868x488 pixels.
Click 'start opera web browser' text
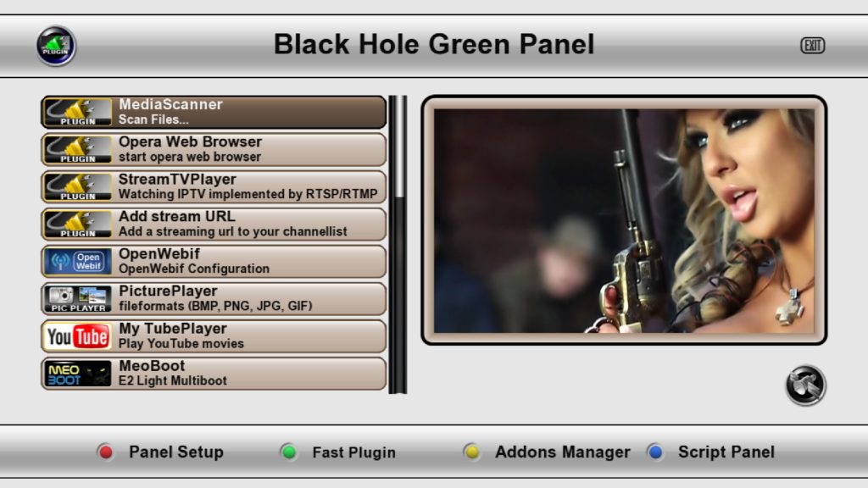(x=189, y=157)
